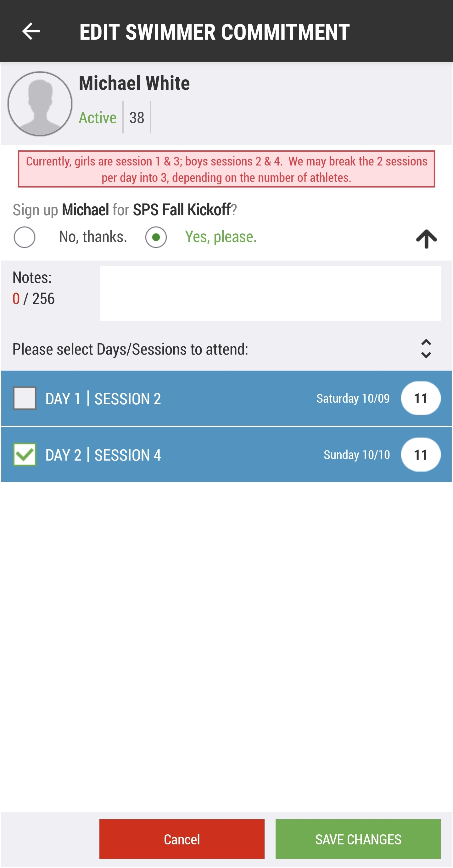Tap the Day 1 count badge showing 11
453x868 pixels.
[420, 398]
